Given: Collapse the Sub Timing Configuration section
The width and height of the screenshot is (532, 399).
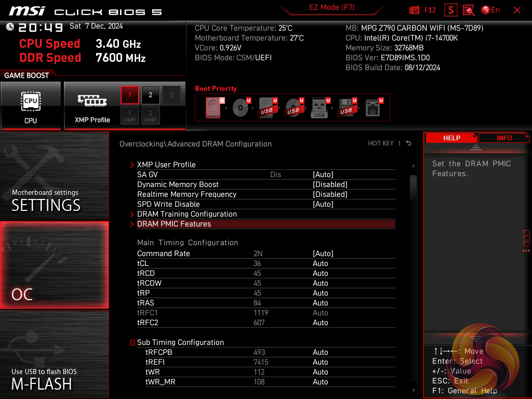Looking at the screenshot, I should [x=132, y=342].
